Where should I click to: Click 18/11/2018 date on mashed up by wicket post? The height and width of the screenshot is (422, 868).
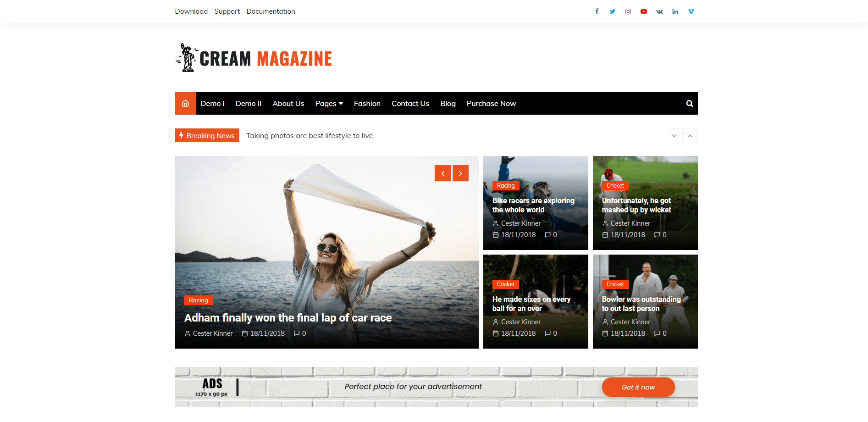(x=628, y=235)
